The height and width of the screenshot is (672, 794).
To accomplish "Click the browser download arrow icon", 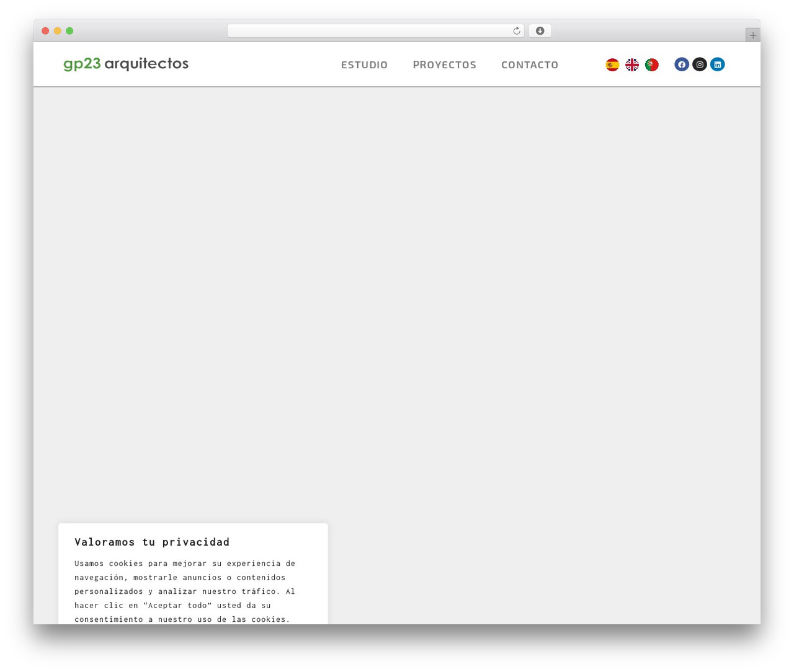I will click(540, 31).
